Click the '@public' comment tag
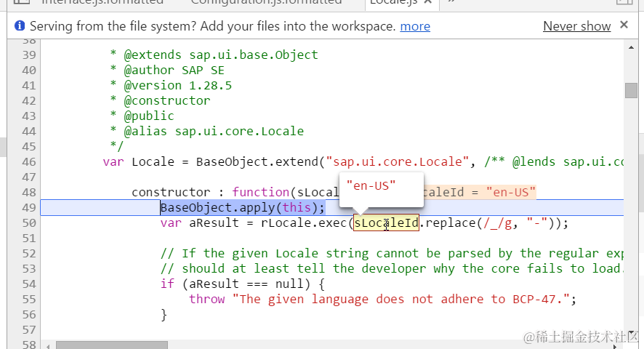This screenshot has width=644, height=349. pyautogui.click(x=149, y=116)
